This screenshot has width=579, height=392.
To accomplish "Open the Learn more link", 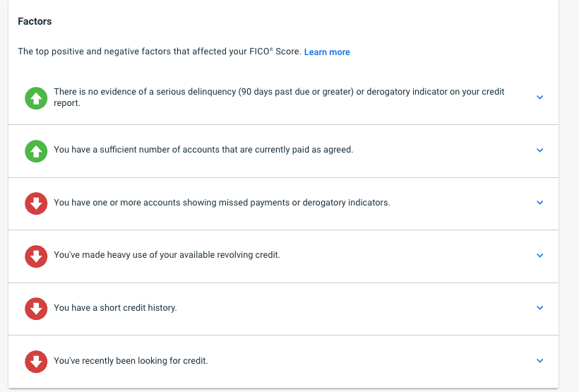I will pyautogui.click(x=327, y=52).
